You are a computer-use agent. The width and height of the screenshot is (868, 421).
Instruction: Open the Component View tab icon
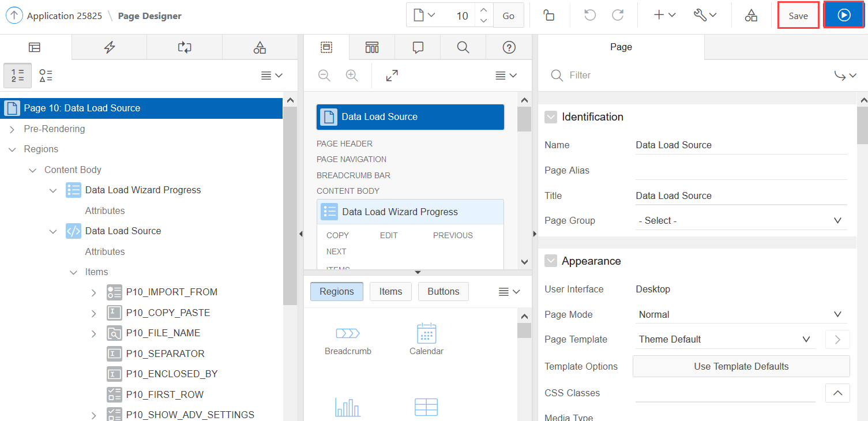point(372,47)
